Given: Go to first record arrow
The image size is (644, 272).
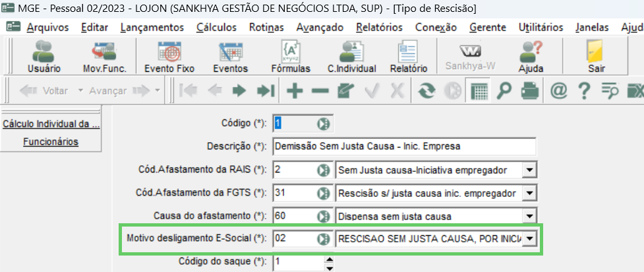Looking at the screenshot, I should (x=189, y=91).
